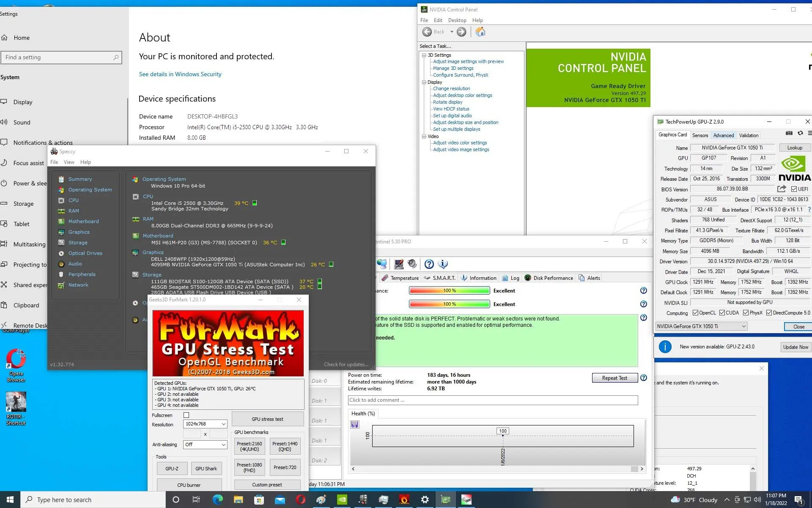Open Anti-aliasing dropdown in FurMark

pyautogui.click(x=205, y=444)
